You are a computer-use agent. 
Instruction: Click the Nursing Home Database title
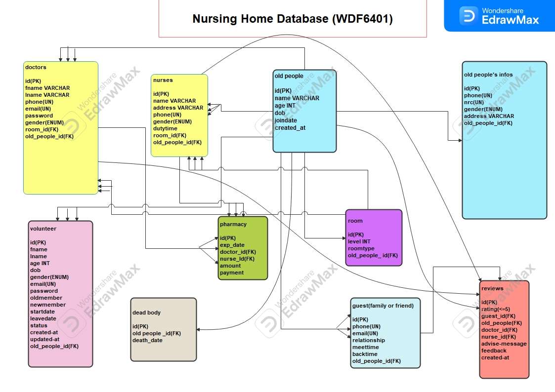293,19
